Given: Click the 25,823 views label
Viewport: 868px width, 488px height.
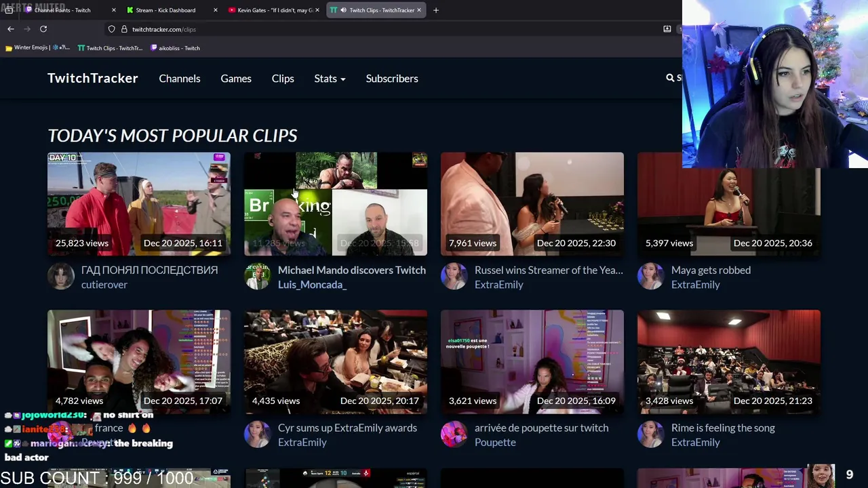Looking at the screenshot, I should pos(82,243).
